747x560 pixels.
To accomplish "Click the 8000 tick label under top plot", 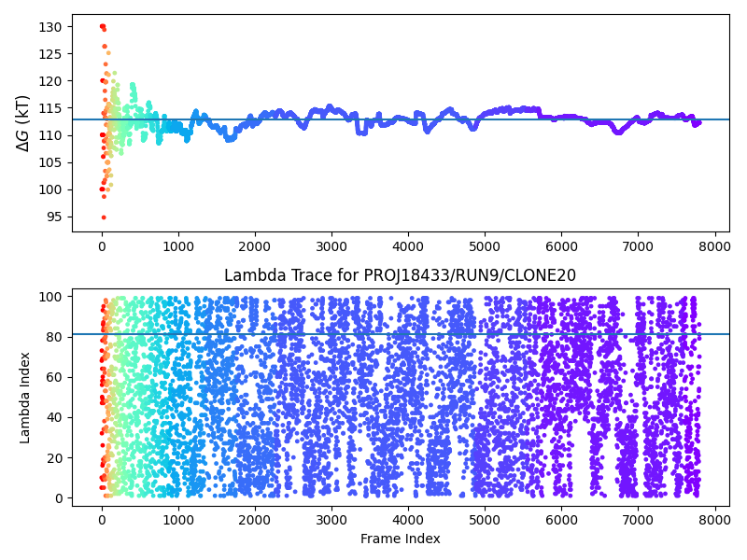I will 714,247.
